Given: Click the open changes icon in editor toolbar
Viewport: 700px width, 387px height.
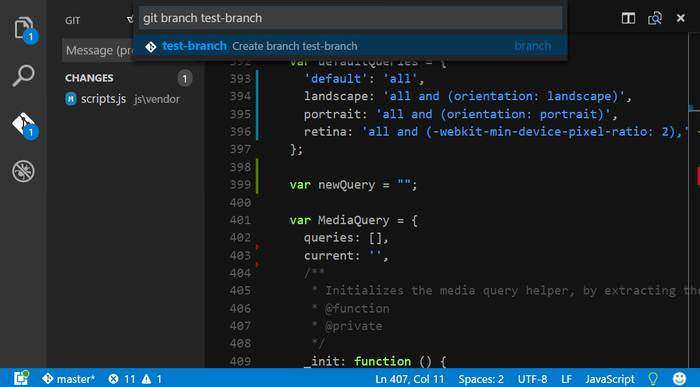Looking at the screenshot, I should [654, 18].
